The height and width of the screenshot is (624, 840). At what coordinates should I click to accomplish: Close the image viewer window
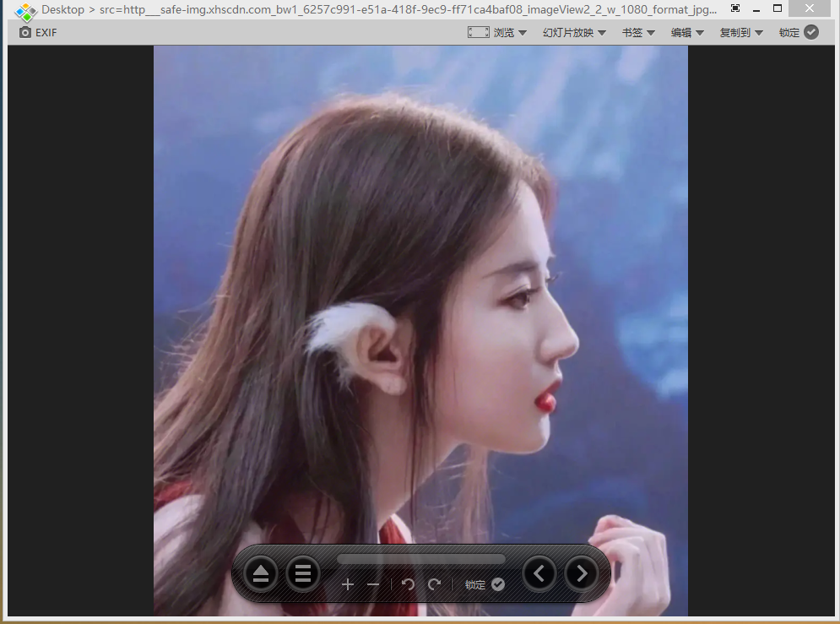[810, 8]
